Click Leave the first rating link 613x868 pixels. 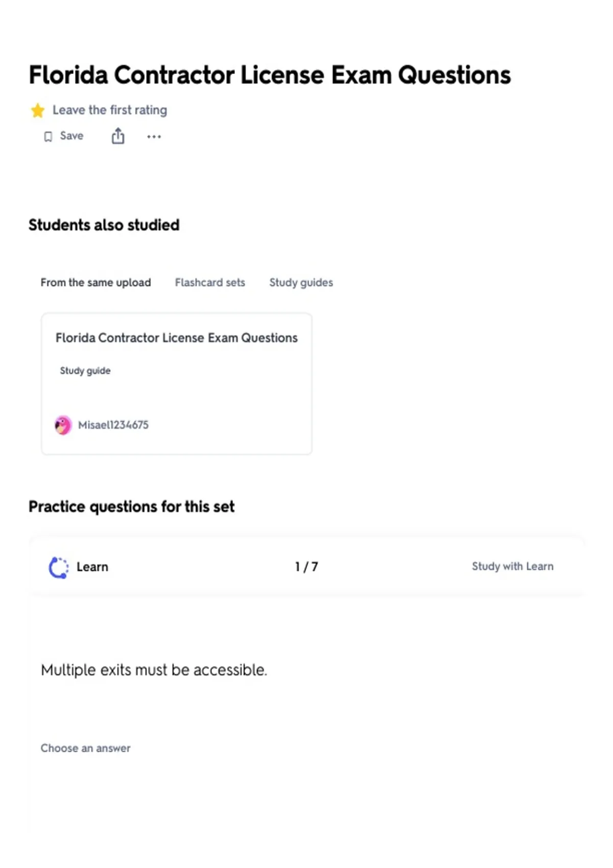coord(110,110)
